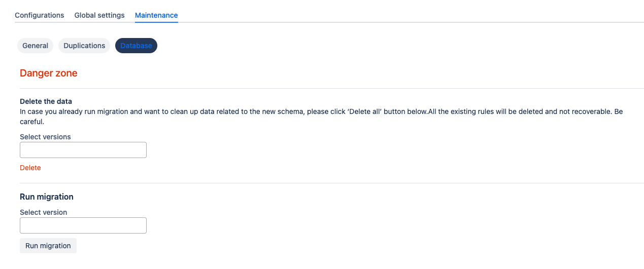The height and width of the screenshot is (269, 644).
Task: Select the Database pill button
Action: click(136, 46)
